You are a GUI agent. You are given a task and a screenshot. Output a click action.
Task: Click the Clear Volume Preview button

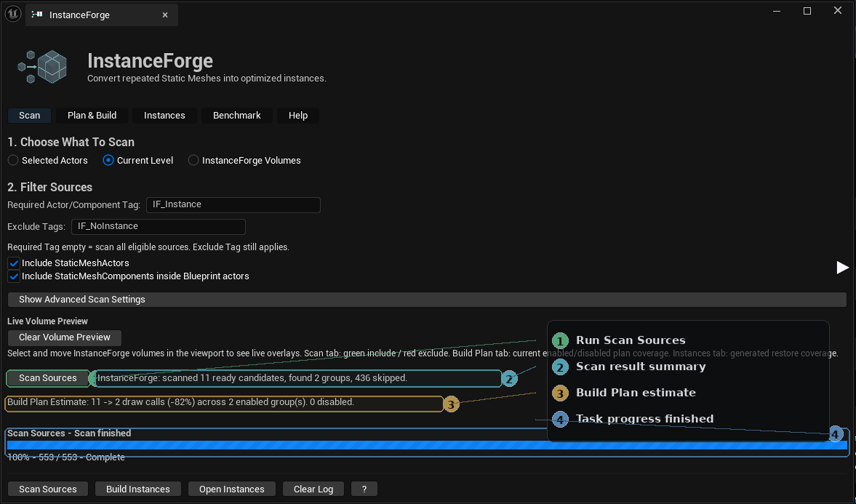[65, 337]
